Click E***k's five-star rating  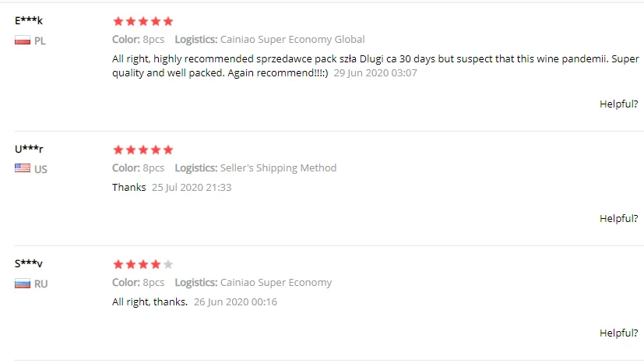(143, 22)
